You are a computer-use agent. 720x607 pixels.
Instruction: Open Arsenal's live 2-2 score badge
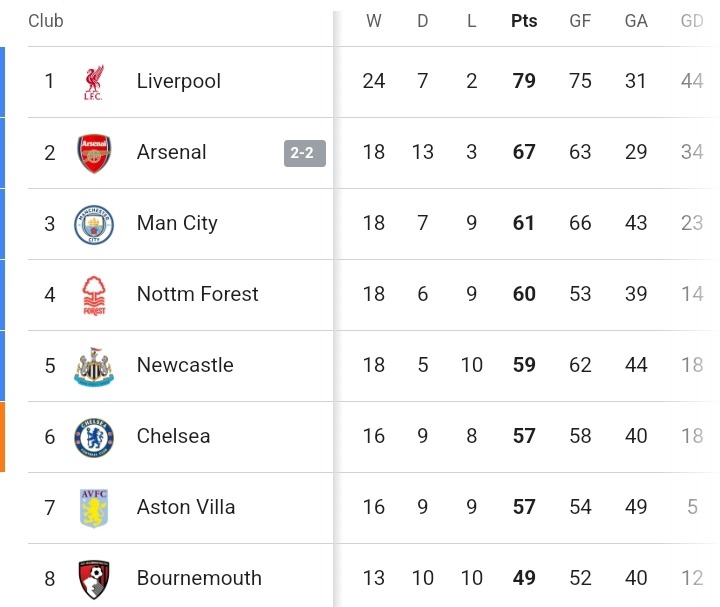[305, 153]
